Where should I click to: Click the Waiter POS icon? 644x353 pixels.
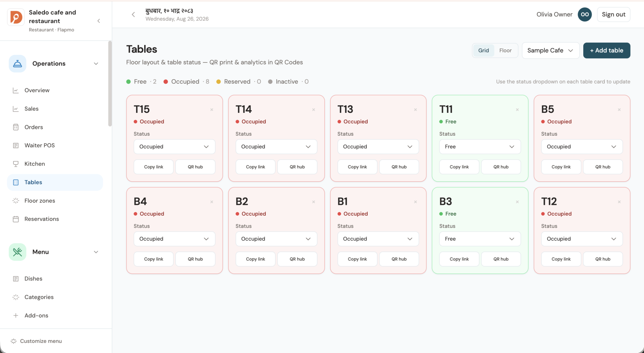pyautogui.click(x=16, y=145)
